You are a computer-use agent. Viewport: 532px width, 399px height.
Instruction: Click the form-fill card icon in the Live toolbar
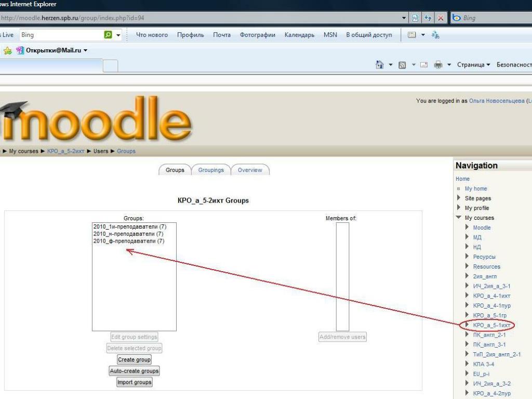click(411, 35)
